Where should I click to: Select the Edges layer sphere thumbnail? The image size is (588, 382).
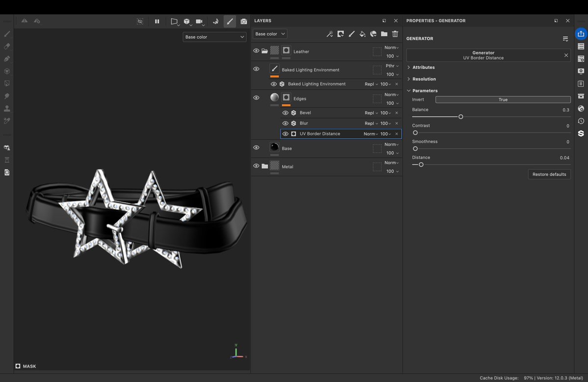275,98
